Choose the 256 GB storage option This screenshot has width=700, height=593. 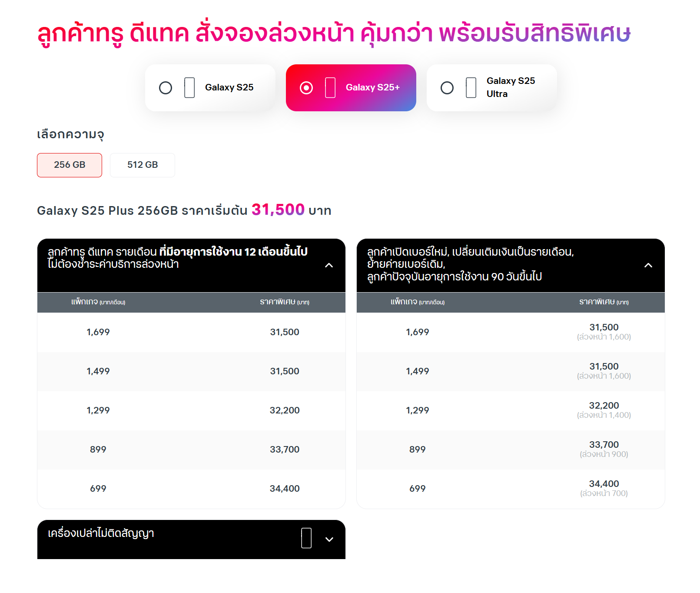coord(70,165)
